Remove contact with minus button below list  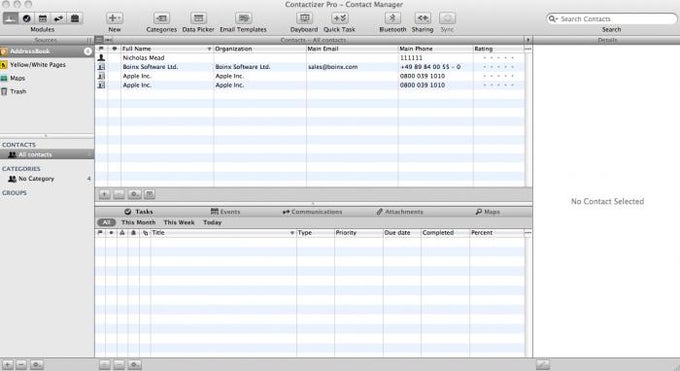click(119, 194)
